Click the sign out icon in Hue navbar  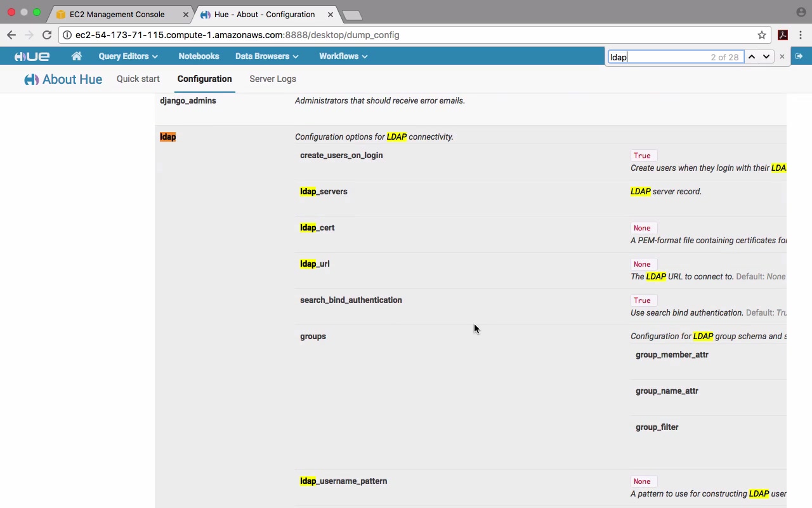click(x=799, y=57)
